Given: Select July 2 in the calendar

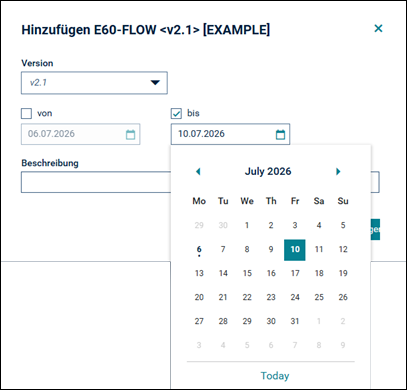Looking at the screenshot, I should [271, 225].
